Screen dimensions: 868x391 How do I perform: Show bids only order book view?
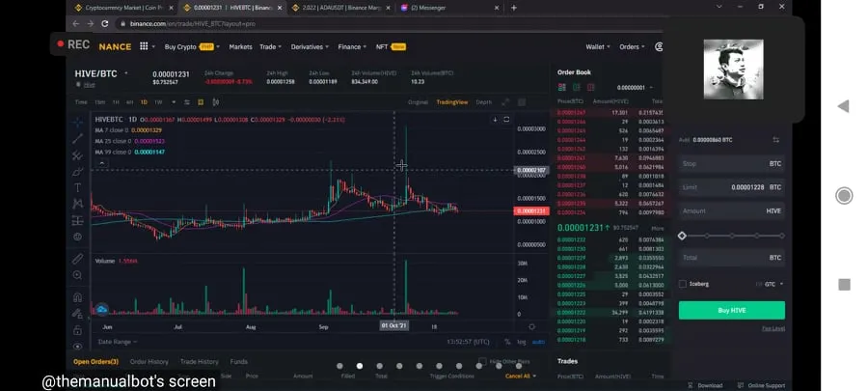(577, 88)
